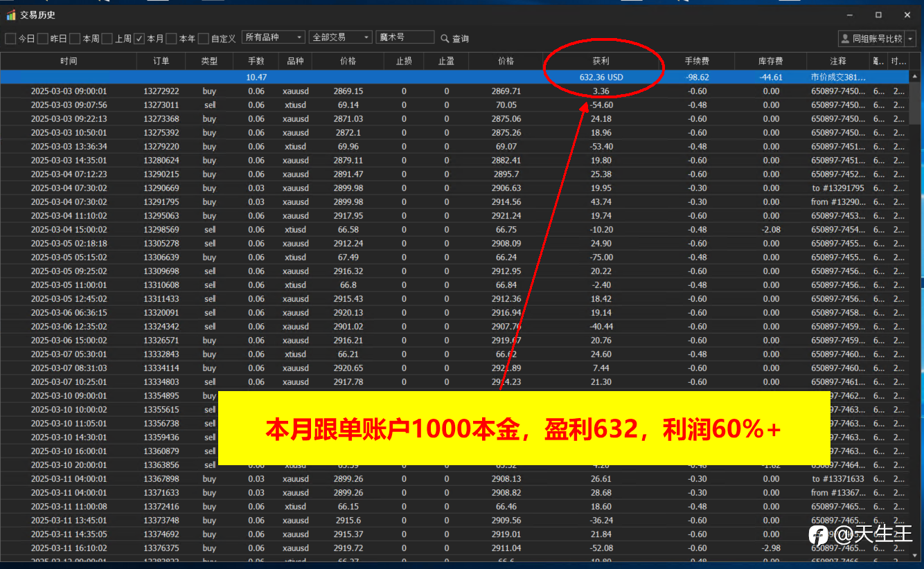Screen dimensions: 924x569
Task: Focus the 魔术号 input field
Action: (x=405, y=37)
